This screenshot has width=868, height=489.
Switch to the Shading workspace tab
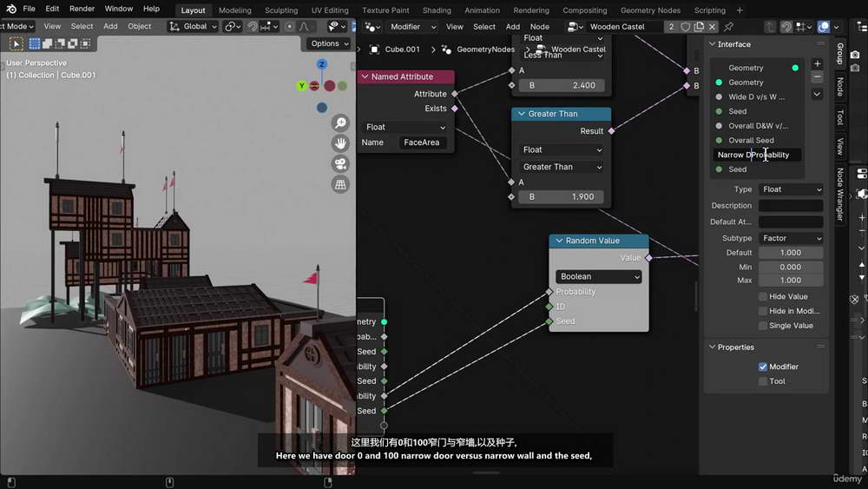coord(437,10)
